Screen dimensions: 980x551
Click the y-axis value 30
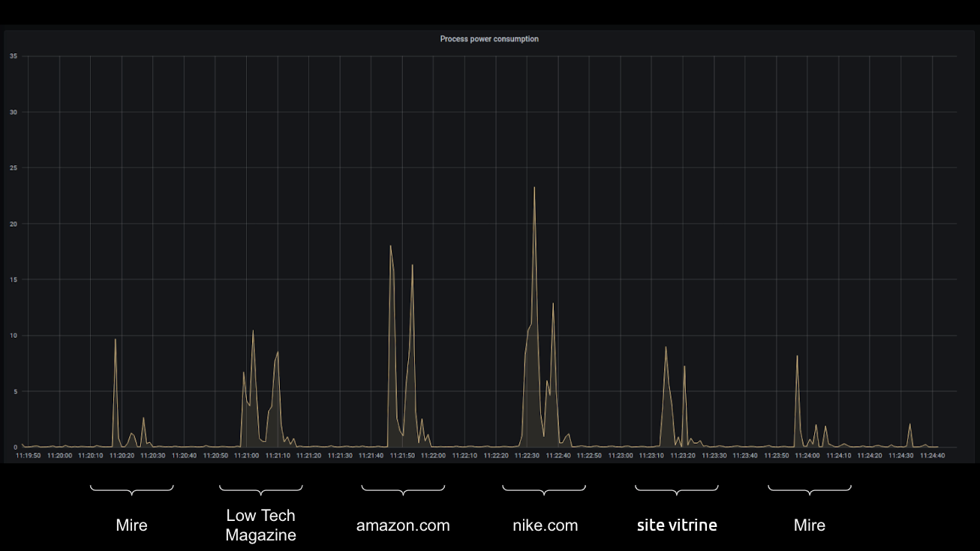(x=13, y=112)
